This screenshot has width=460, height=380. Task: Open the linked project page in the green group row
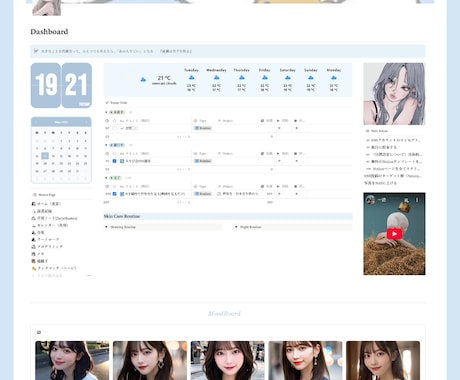pos(238,194)
